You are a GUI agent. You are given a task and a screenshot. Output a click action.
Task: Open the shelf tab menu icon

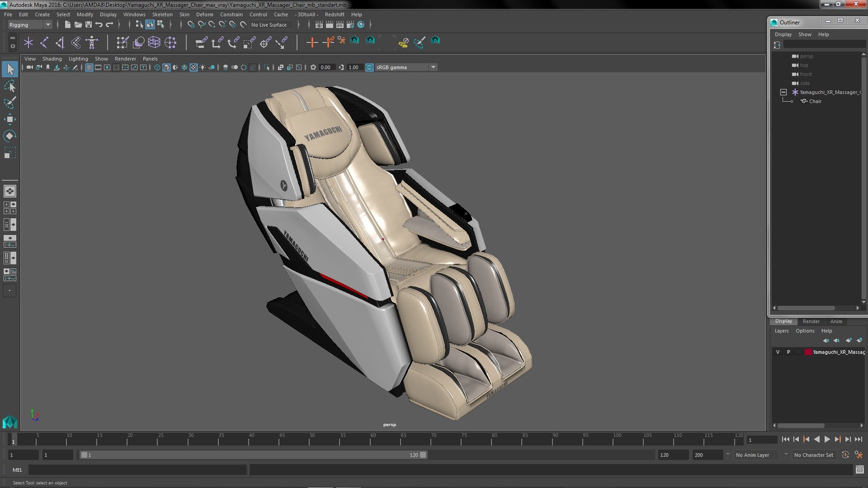pos(12,38)
